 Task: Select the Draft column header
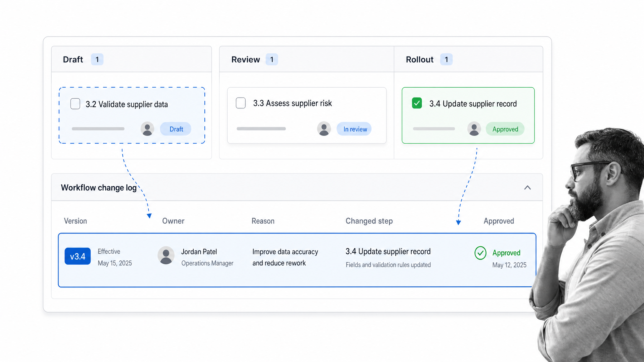(73, 59)
